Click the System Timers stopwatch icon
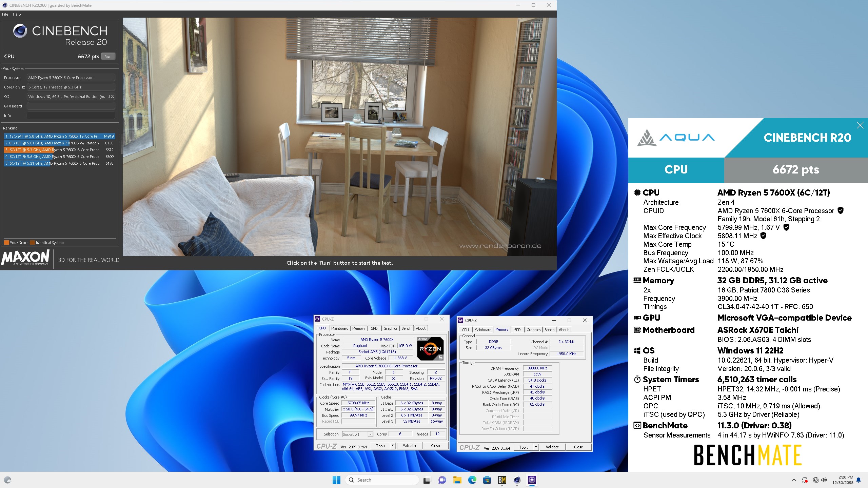This screenshot has width=868, height=488. tap(637, 379)
